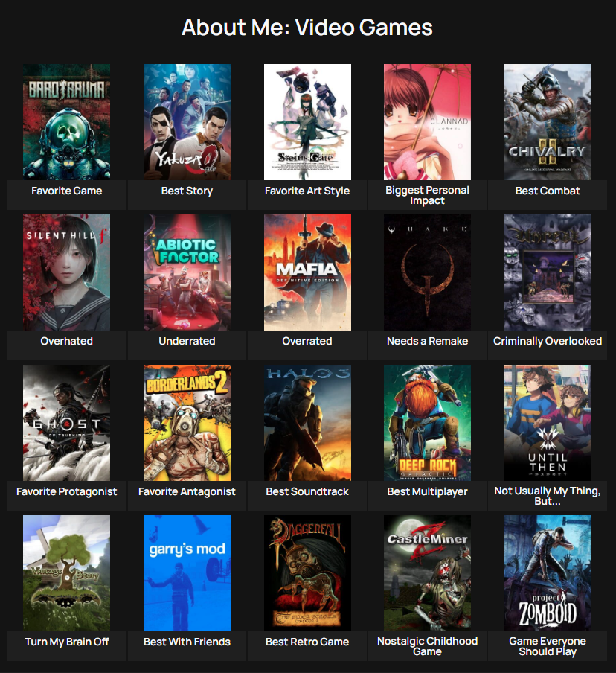This screenshot has width=616, height=673.
Task: Click 'Not Usually My Thing, But...' label
Action: click(x=548, y=496)
